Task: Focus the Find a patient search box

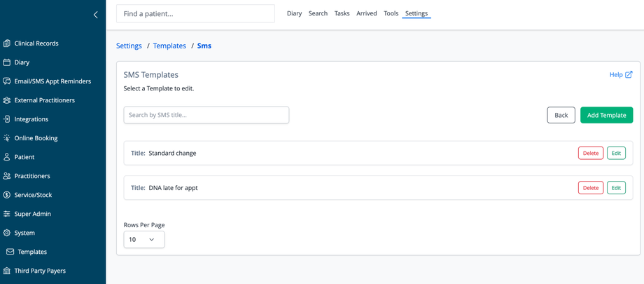Action: (195, 13)
